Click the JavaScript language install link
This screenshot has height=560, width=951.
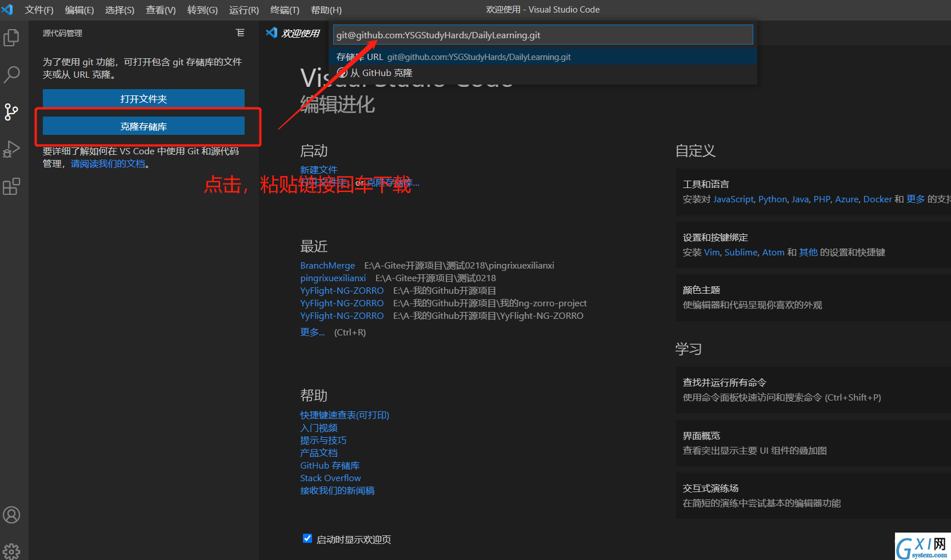tap(733, 199)
